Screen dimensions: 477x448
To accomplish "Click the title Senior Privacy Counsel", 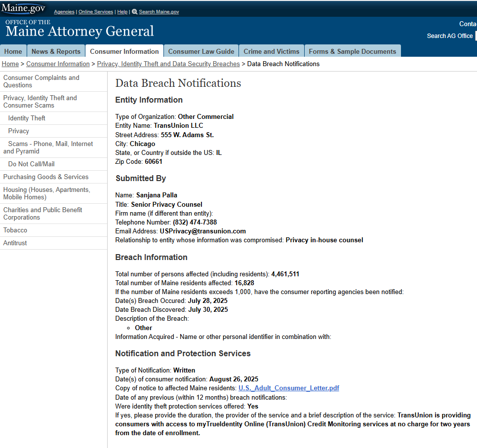I will (166, 205).
